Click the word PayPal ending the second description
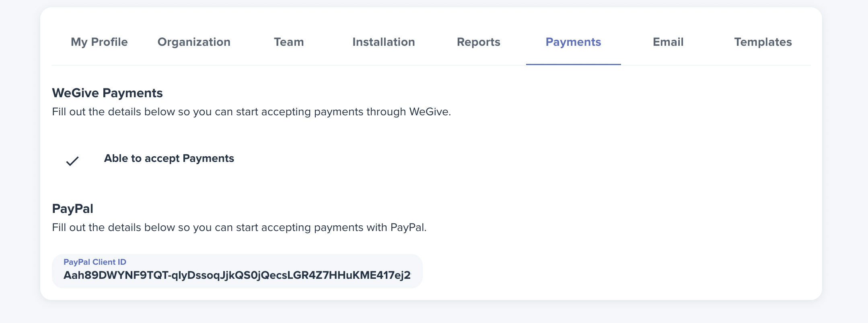This screenshot has height=323, width=868. click(x=407, y=227)
